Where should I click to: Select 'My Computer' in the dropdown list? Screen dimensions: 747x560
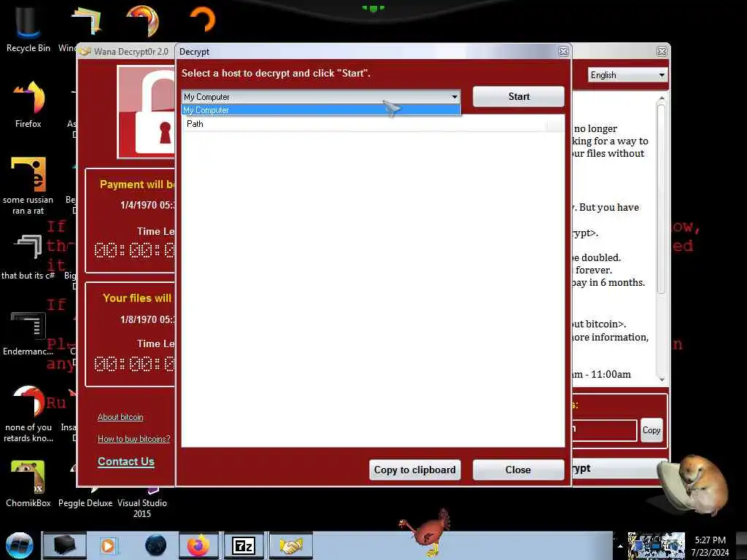point(321,110)
